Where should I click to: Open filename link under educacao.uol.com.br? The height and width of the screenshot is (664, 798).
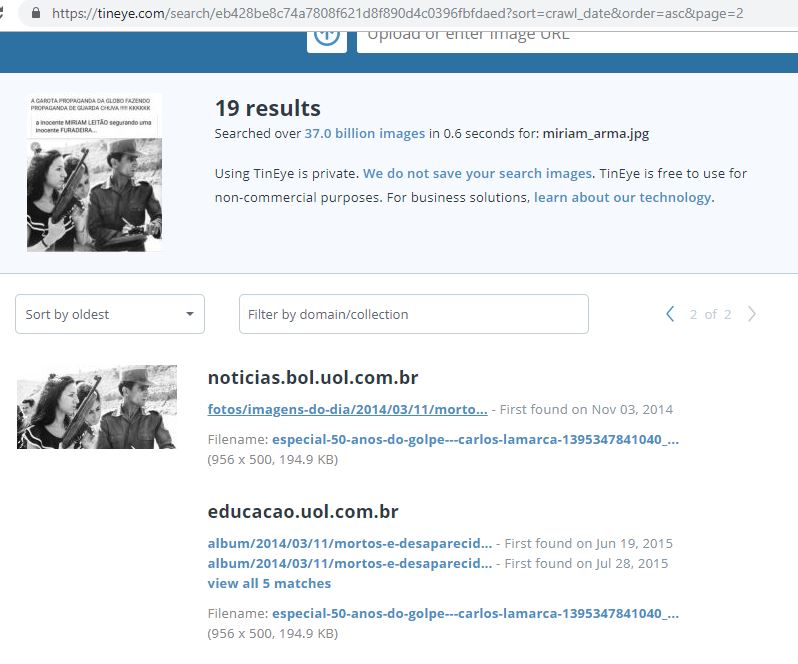pos(475,613)
